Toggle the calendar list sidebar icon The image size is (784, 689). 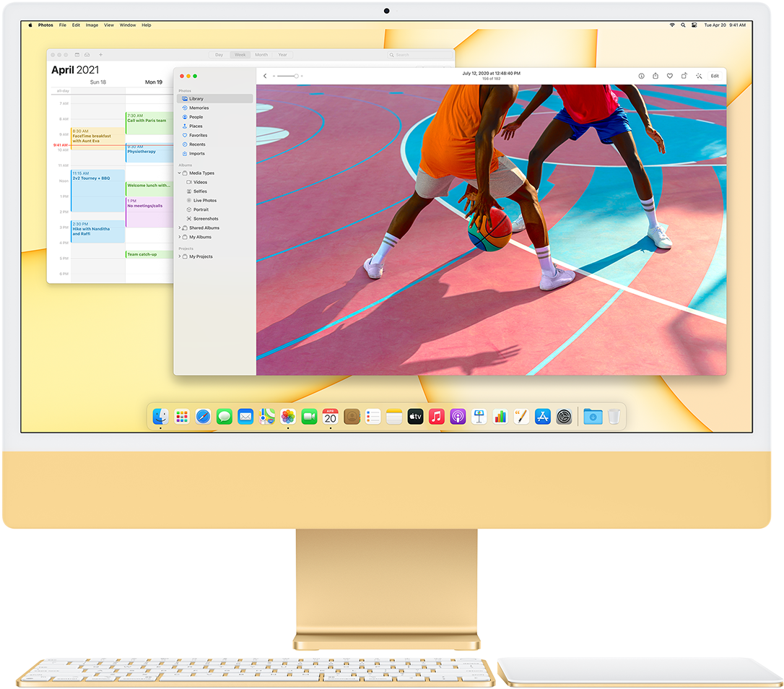click(x=77, y=55)
